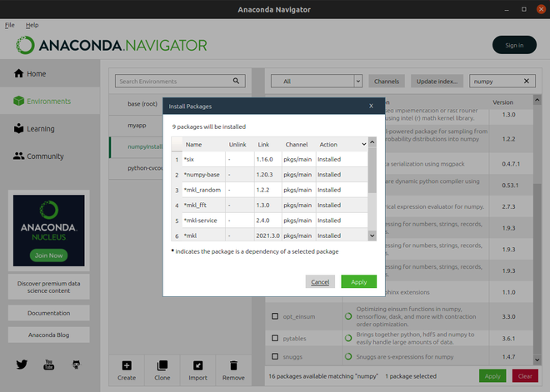Image resolution: width=550 pixels, height=392 pixels.
Task: Click the Clear button at bottom
Action: pos(525,376)
